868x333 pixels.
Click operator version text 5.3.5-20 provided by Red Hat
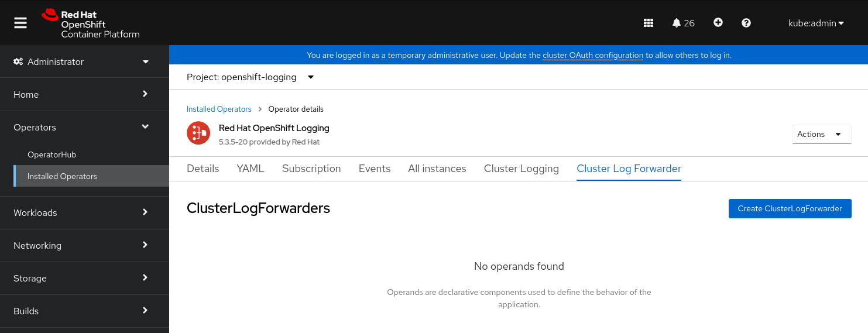(x=269, y=142)
